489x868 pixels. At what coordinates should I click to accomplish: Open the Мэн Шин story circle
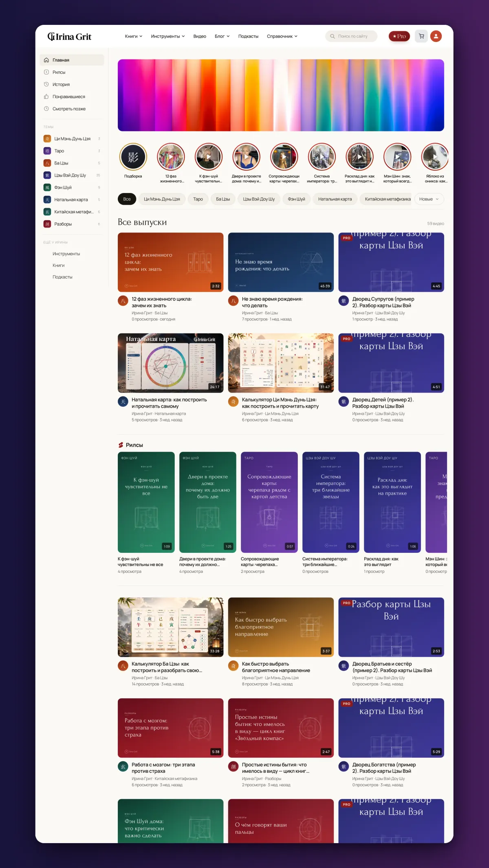(397, 157)
